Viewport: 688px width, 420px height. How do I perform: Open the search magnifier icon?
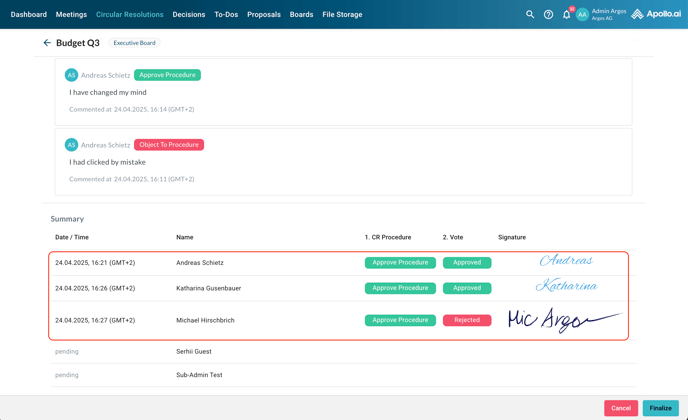pos(530,15)
